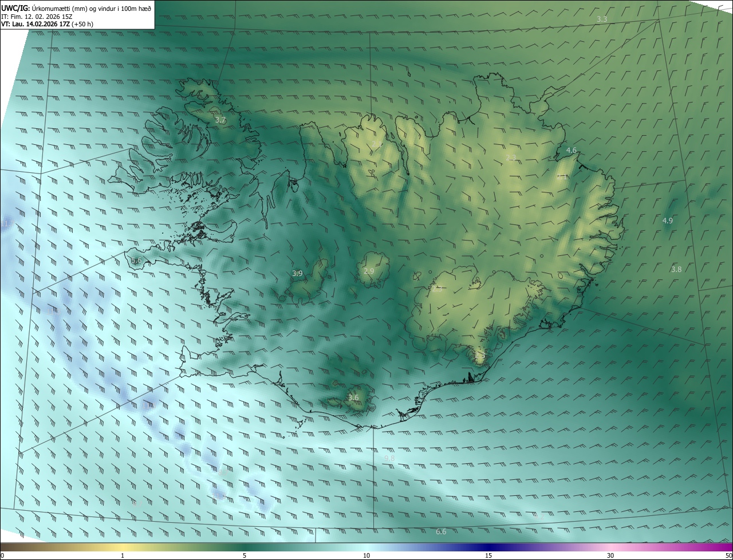Click the map value label 9.8
Image resolution: width=733 pixels, height=560 pixels.
[389, 459]
